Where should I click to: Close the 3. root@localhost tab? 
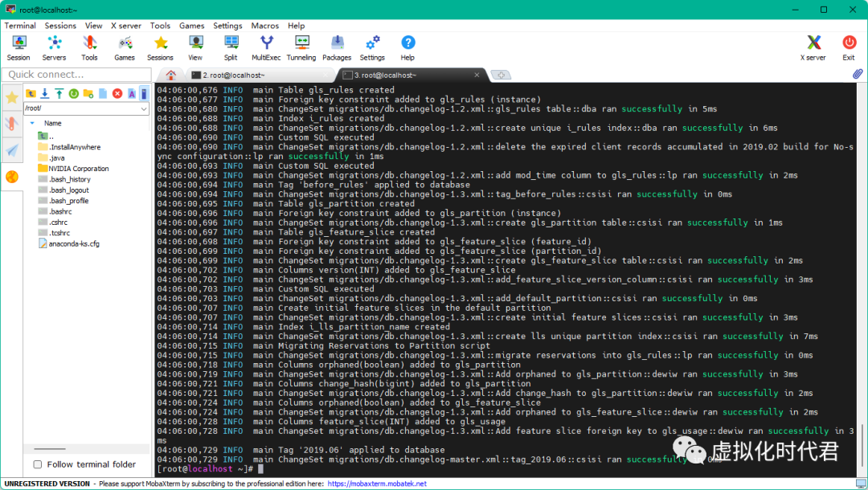click(477, 75)
